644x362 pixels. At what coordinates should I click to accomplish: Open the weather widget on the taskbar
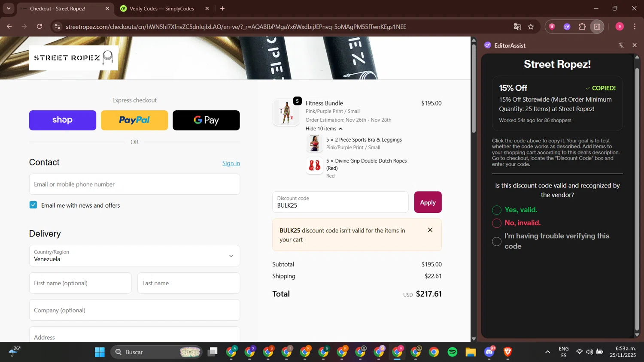(14, 352)
